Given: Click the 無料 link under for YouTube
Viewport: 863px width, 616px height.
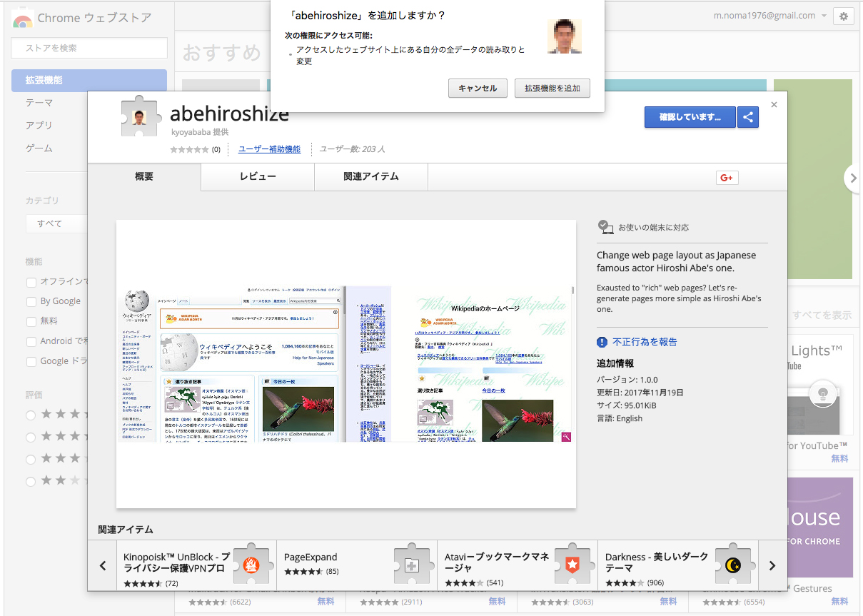Looking at the screenshot, I should point(839,459).
